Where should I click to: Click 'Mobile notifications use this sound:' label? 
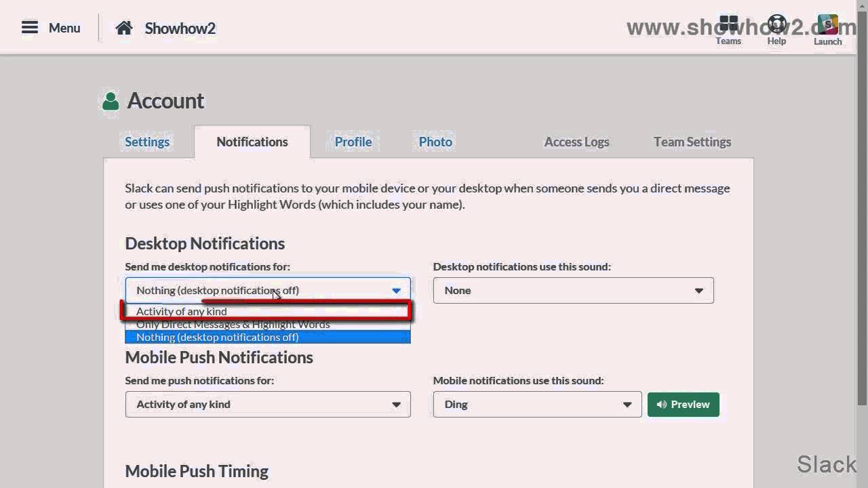coord(518,380)
